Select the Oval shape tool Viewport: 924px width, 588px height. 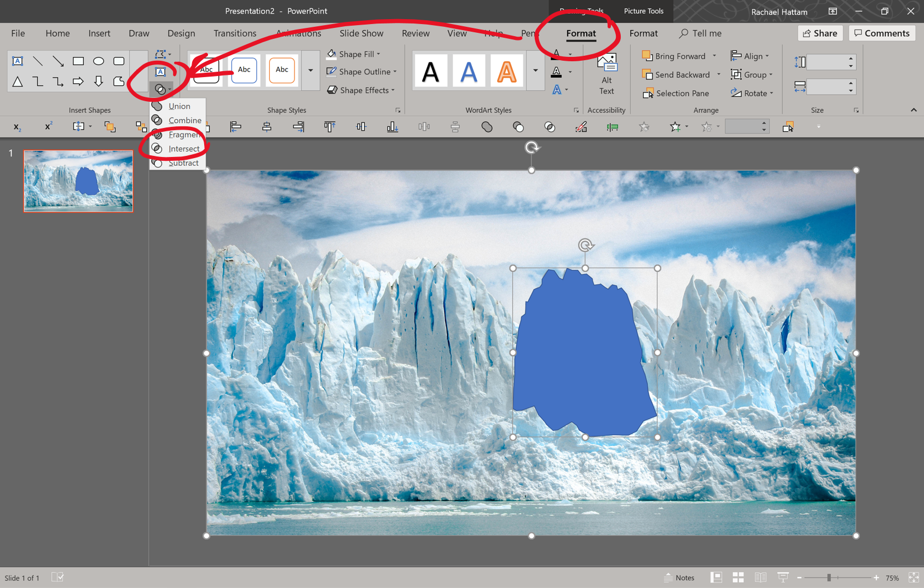(99, 61)
